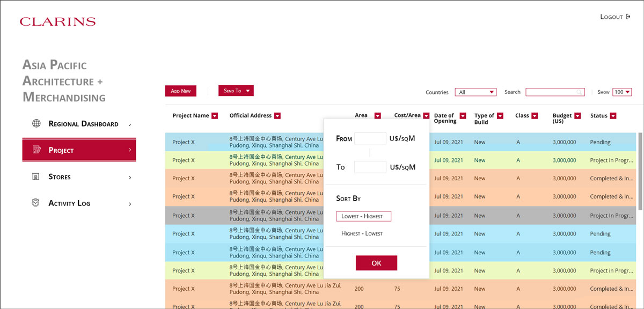
Task: Click the Activity Log clock icon
Action: (36, 203)
